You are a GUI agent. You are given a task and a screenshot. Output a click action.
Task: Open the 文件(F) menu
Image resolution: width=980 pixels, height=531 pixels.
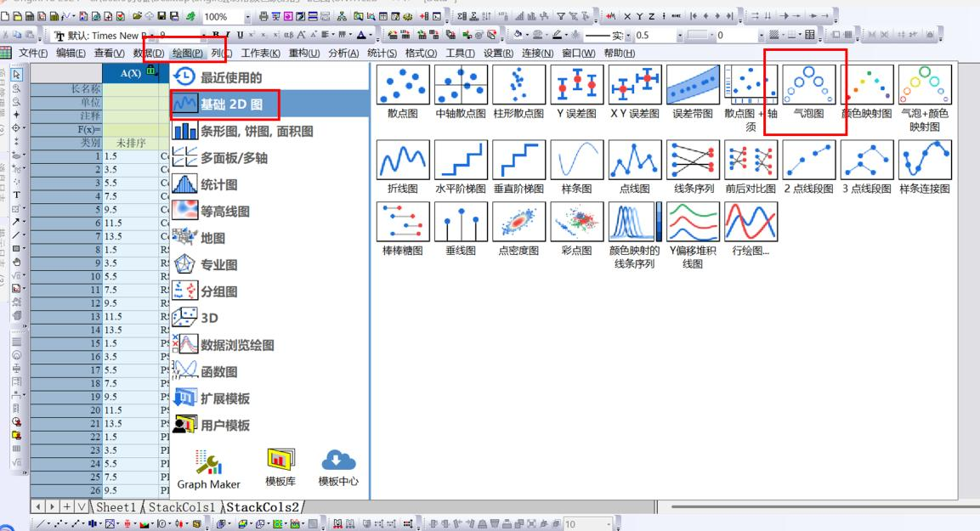coord(32,53)
